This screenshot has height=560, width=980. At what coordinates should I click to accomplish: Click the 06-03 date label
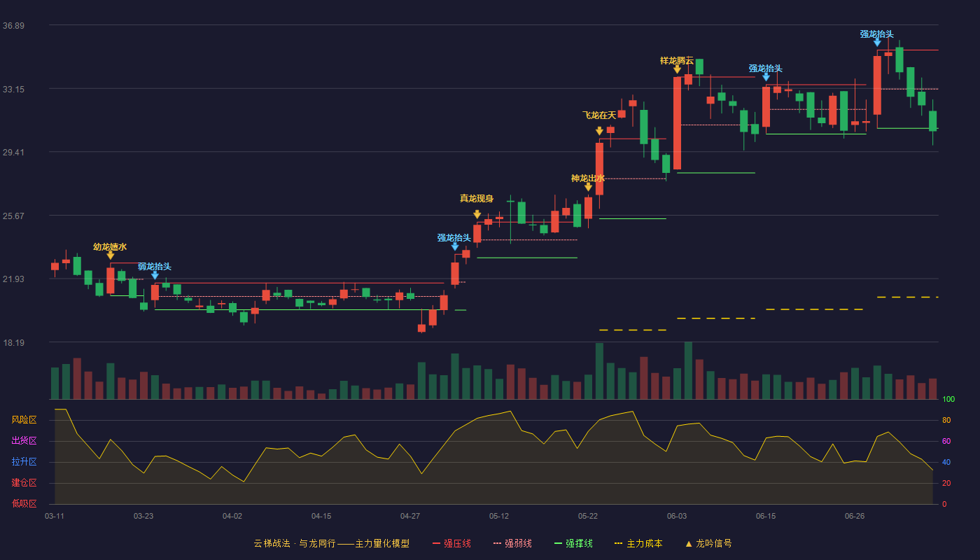[x=677, y=516]
